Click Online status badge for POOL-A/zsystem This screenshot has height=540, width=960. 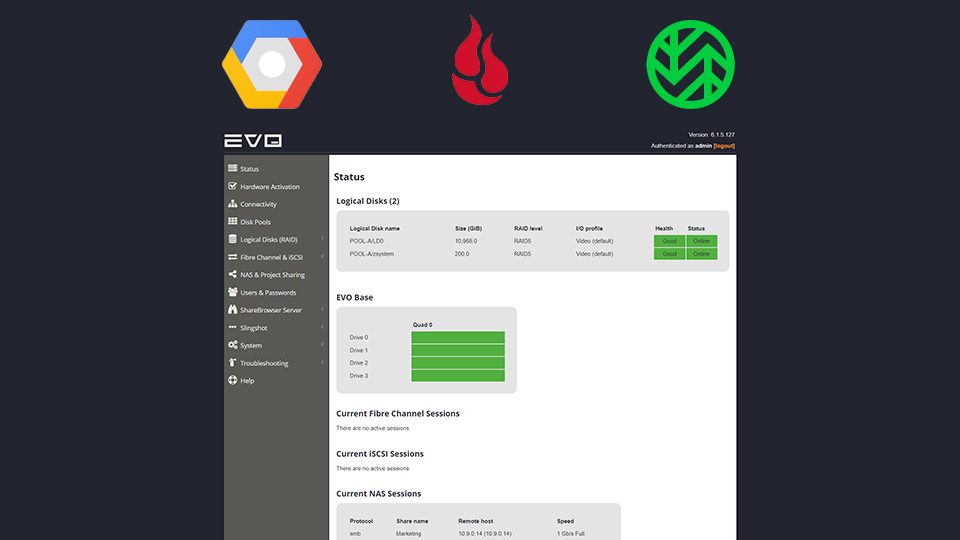(702, 253)
